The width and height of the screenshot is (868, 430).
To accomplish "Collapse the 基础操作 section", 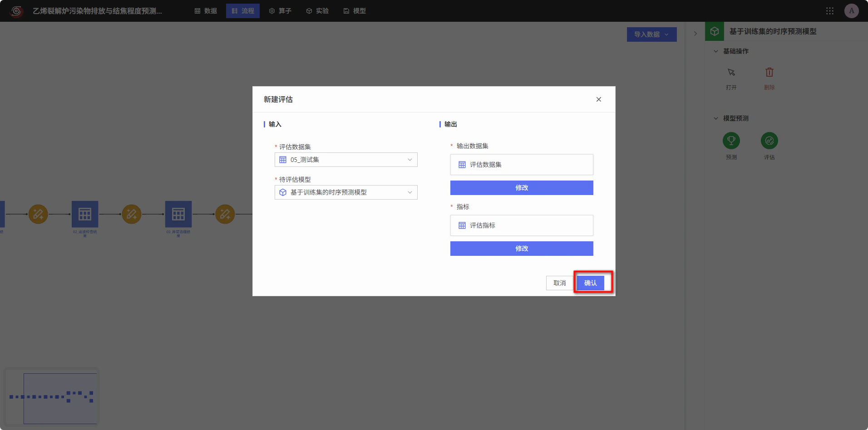I will coord(716,51).
